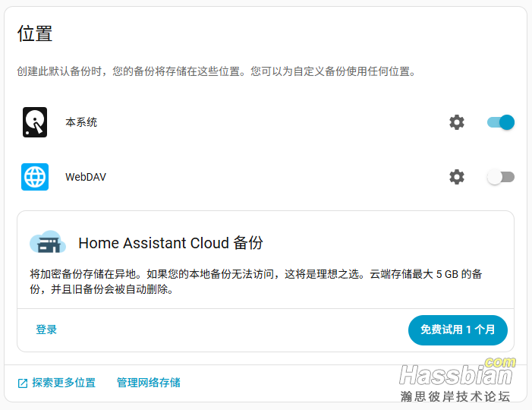532x410 pixels.
Task: Open settings gear for WebDAV
Action: pos(456,177)
